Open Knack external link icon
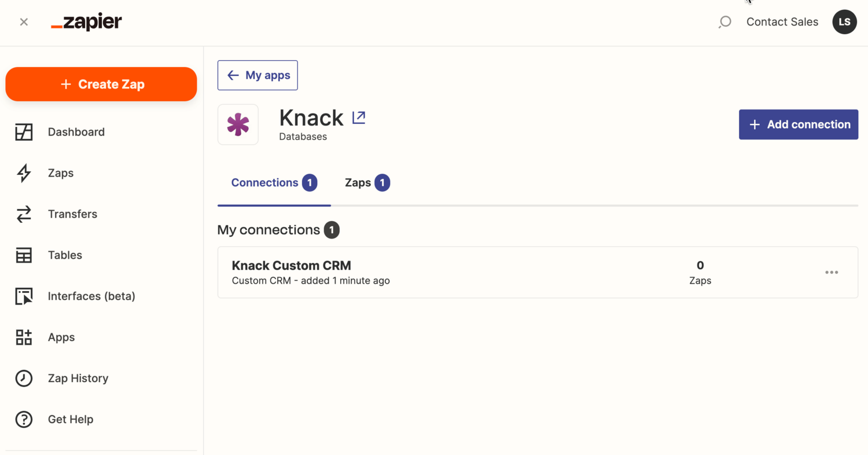 (x=359, y=118)
